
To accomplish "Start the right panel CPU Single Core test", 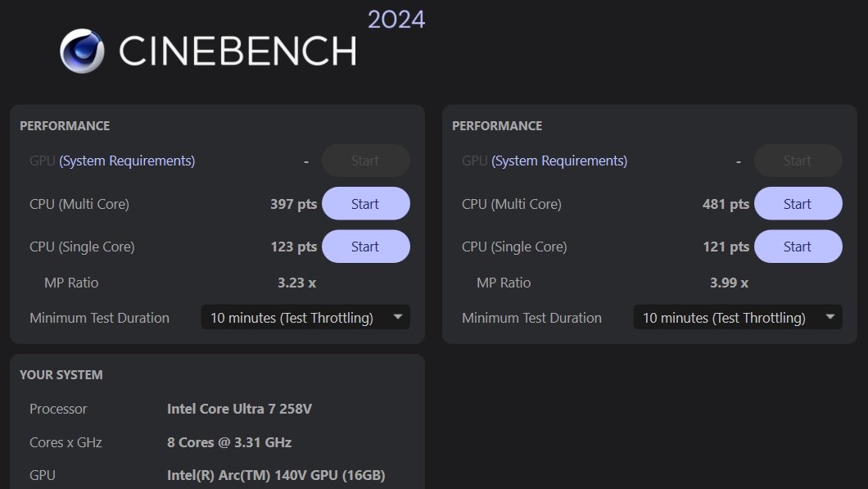I will tap(798, 247).
